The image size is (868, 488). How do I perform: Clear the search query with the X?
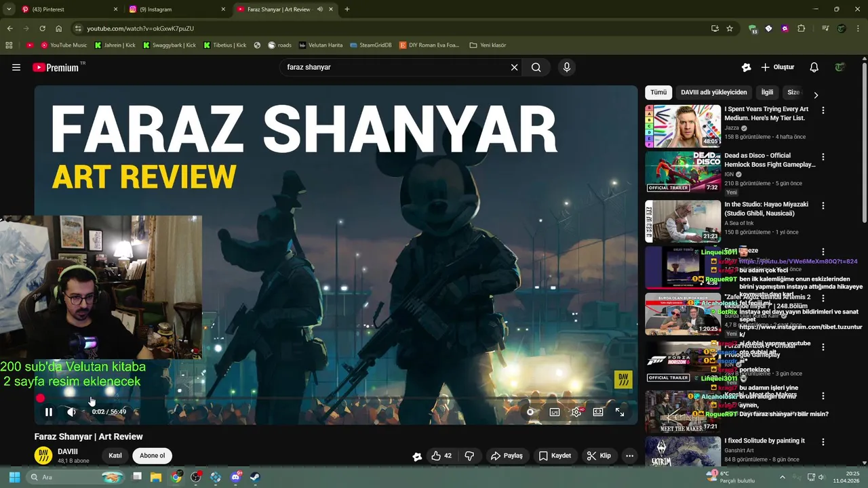coord(514,67)
